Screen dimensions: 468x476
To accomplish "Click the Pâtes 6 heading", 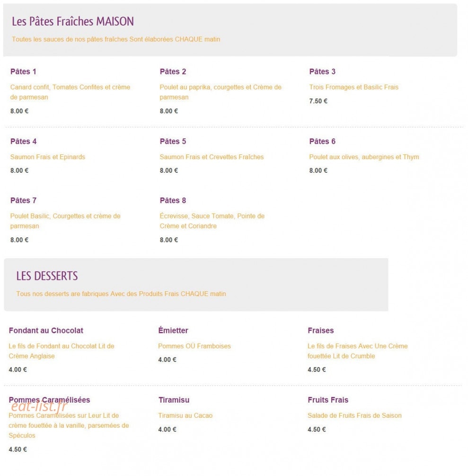I will point(322,142).
